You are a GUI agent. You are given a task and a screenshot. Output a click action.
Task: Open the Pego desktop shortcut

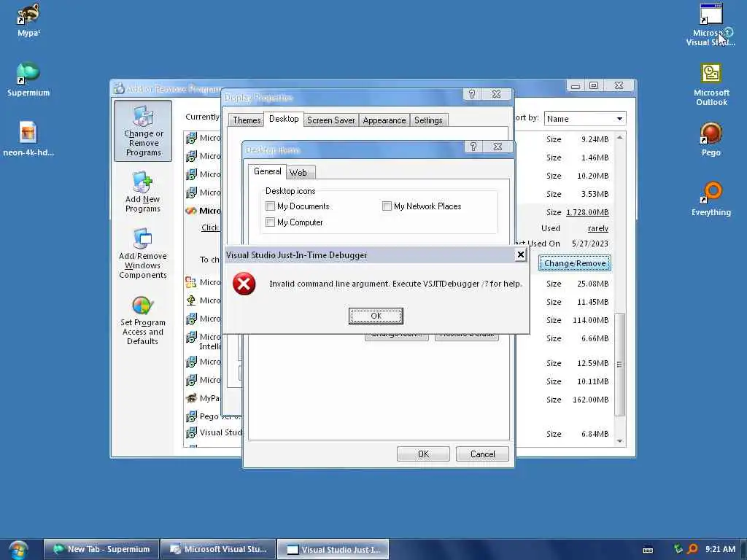711,139
